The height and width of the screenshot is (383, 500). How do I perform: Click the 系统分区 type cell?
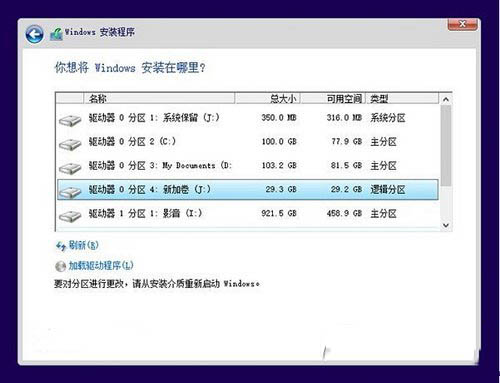(x=388, y=118)
